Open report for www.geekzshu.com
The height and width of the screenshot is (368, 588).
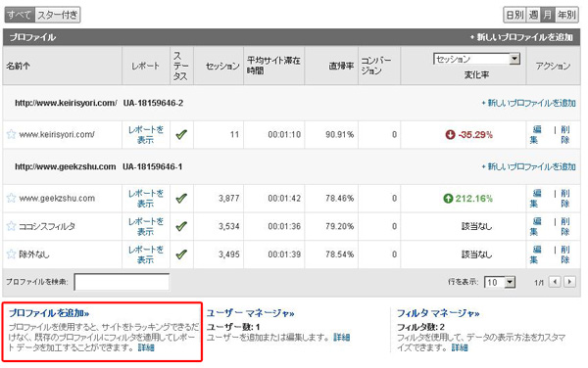coord(145,198)
